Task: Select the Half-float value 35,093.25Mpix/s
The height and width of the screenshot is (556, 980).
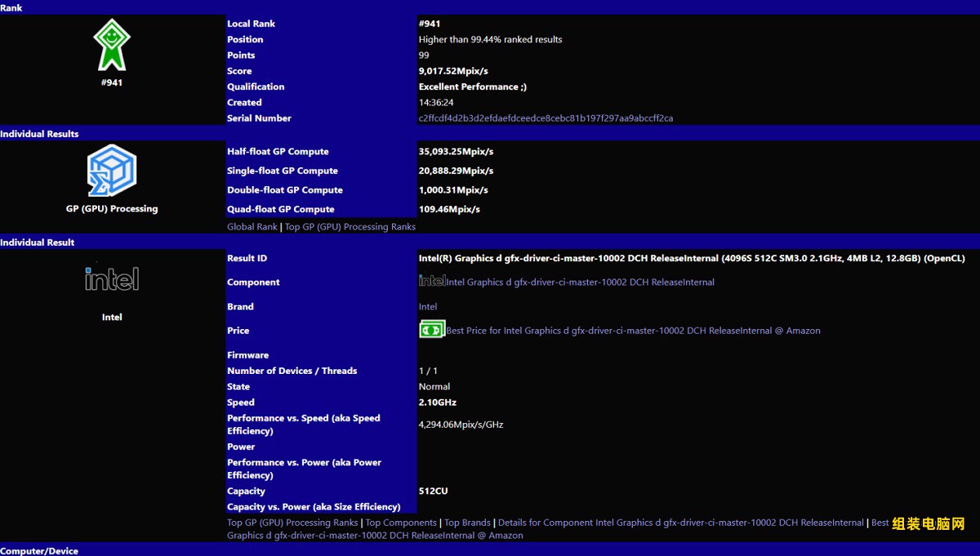Action: pyautogui.click(x=456, y=152)
